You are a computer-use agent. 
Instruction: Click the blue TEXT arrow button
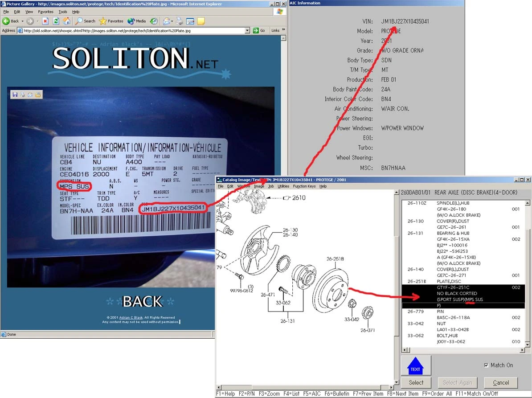pyautogui.click(x=415, y=365)
